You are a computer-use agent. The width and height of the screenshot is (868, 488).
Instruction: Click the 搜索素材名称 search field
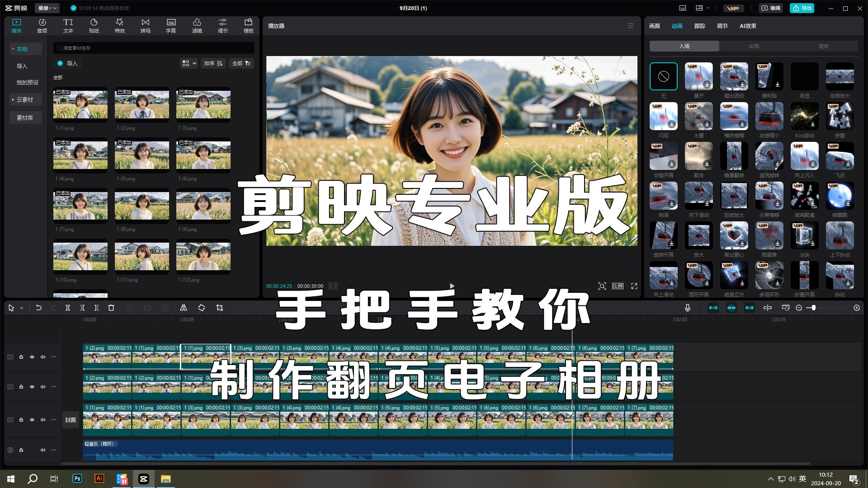coord(154,48)
